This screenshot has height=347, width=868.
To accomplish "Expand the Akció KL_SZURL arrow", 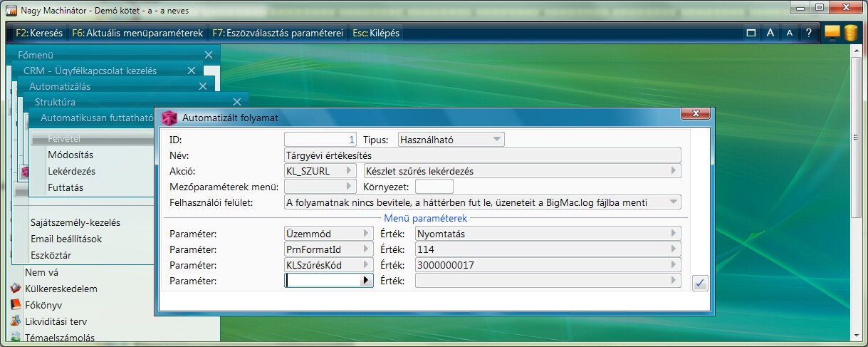I will [x=349, y=171].
